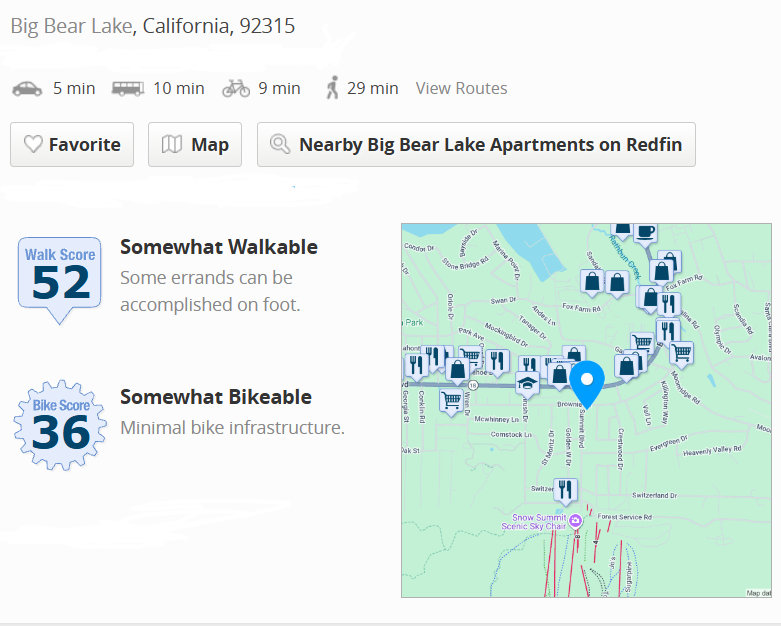Click the car drive-time icon
This screenshot has height=626, width=781.
pos(27,89)
